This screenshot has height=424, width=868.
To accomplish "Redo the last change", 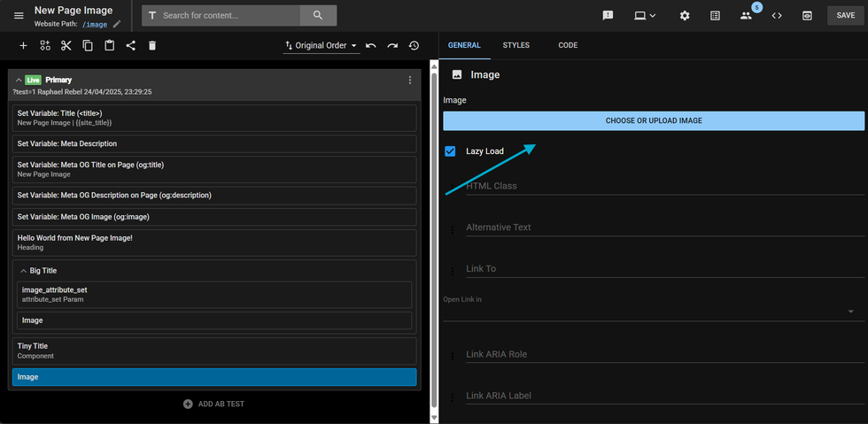I will coord(392,45).
